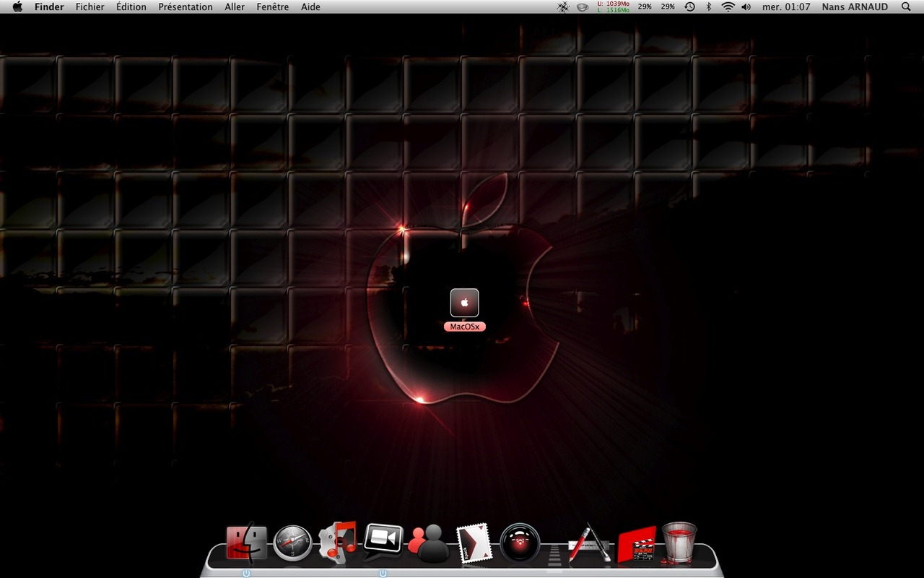The width and height of the screenshot is (924, 578).
Task: Open the Apple menu
Action: click(x=17, y=7)
